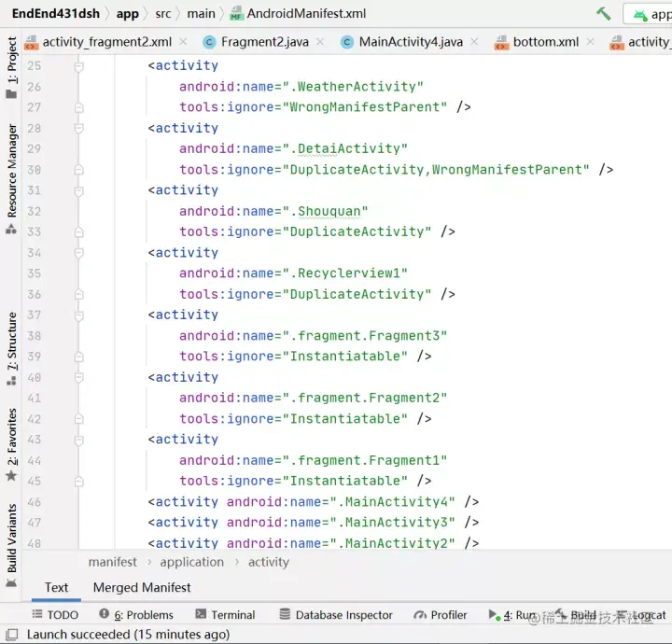672x644 pixels.
Task: Click the src breadcrumb segment
Action: pyautogui.click(x=163, y=14)
